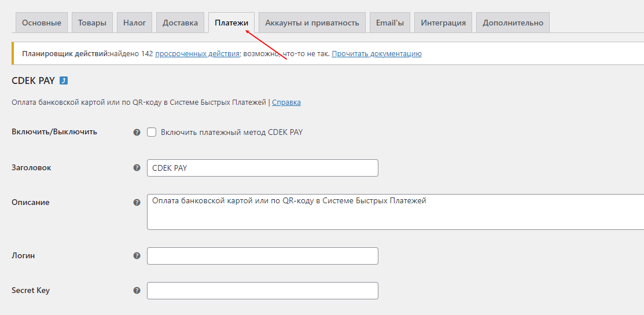Switch to Аккаунты и приватность tab
The width and height of the screenshot is (644, 315).
point(312,23)
